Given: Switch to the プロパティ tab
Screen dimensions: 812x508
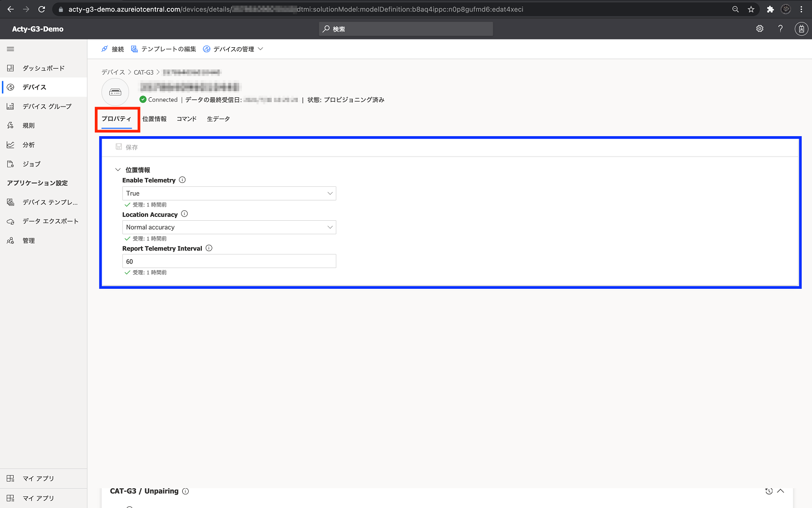Looking at the screenshot, I should 116,119.
